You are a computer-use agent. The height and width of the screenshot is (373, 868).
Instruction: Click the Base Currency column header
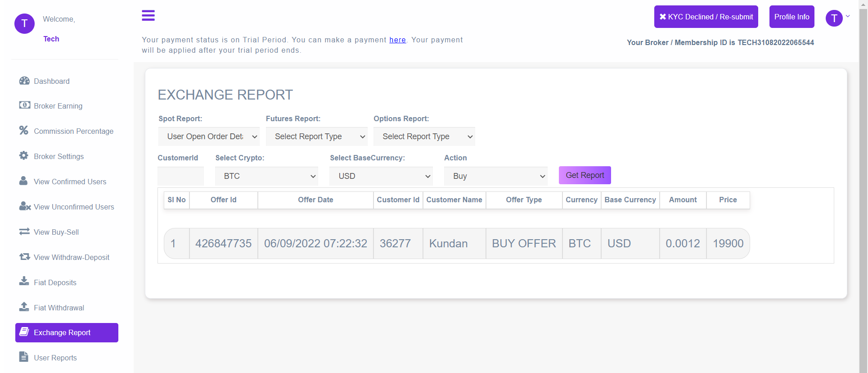click(630, 200)
